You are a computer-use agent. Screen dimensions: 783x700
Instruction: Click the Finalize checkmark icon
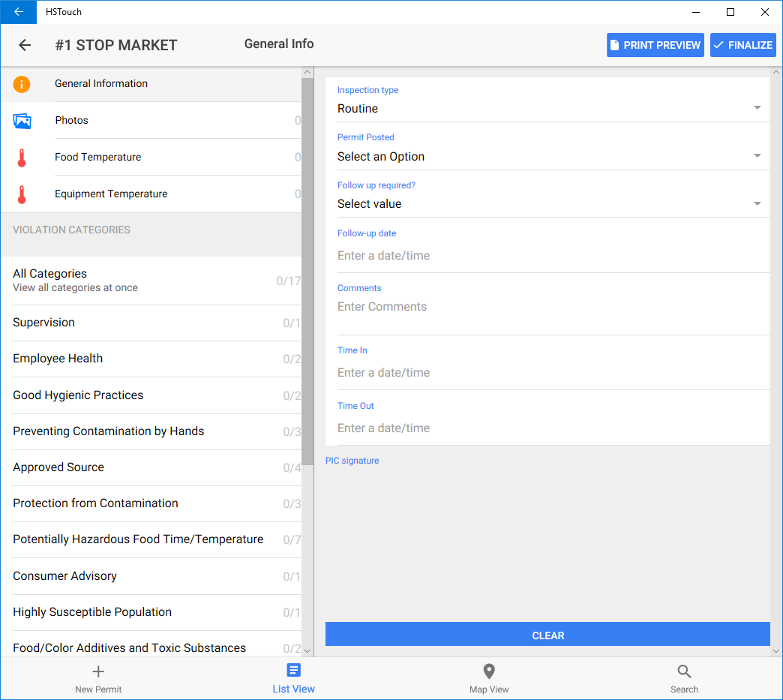[x=718, y=45]
